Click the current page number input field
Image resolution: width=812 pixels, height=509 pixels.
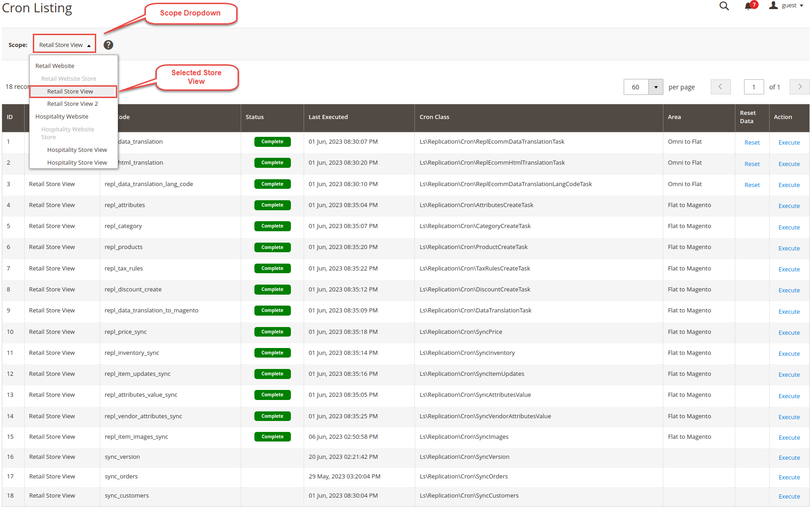point(754,87)
